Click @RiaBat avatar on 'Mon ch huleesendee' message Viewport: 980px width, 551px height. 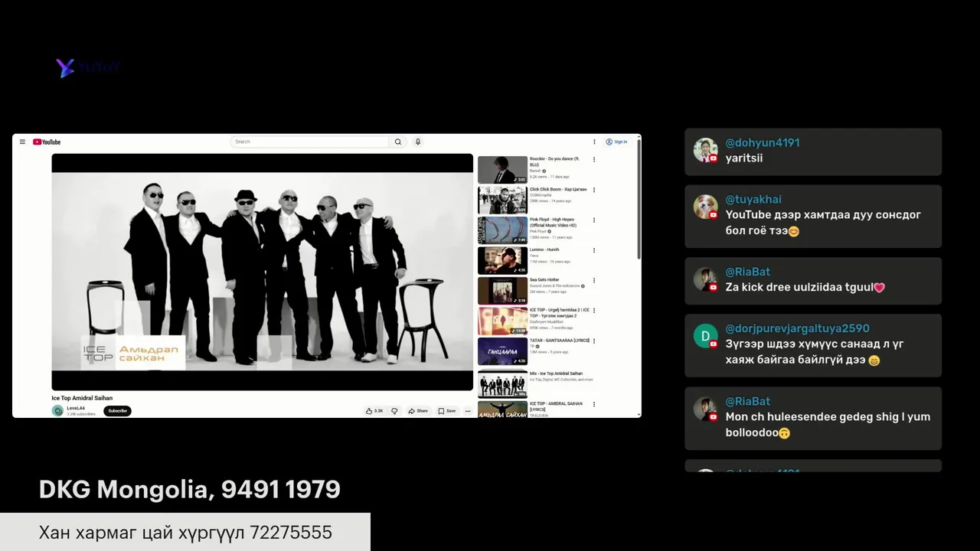[x=705, y=409]
